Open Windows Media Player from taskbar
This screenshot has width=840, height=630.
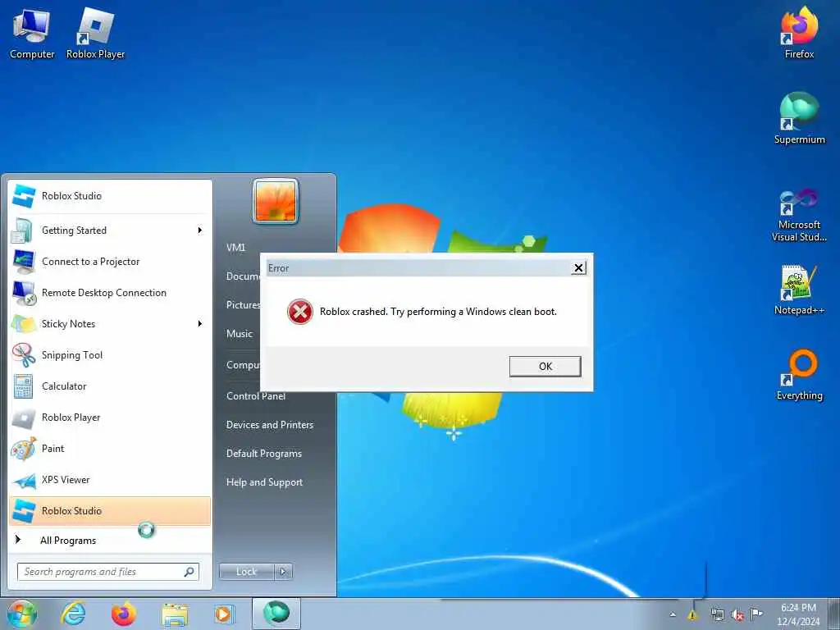(223, 614)
